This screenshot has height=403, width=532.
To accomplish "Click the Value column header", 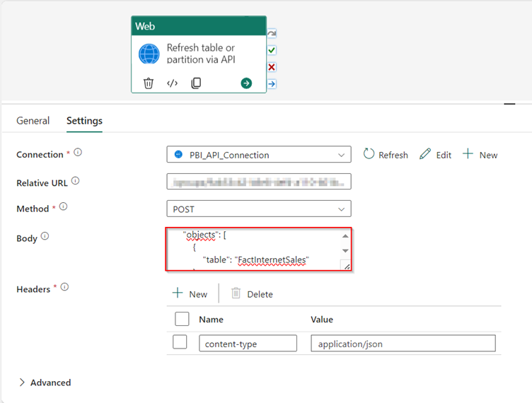I will [x=322, y=320].
